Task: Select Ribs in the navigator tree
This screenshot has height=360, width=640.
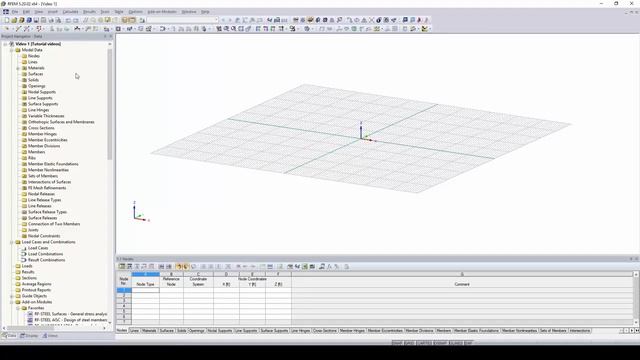Action: click(x=32, y=158)
